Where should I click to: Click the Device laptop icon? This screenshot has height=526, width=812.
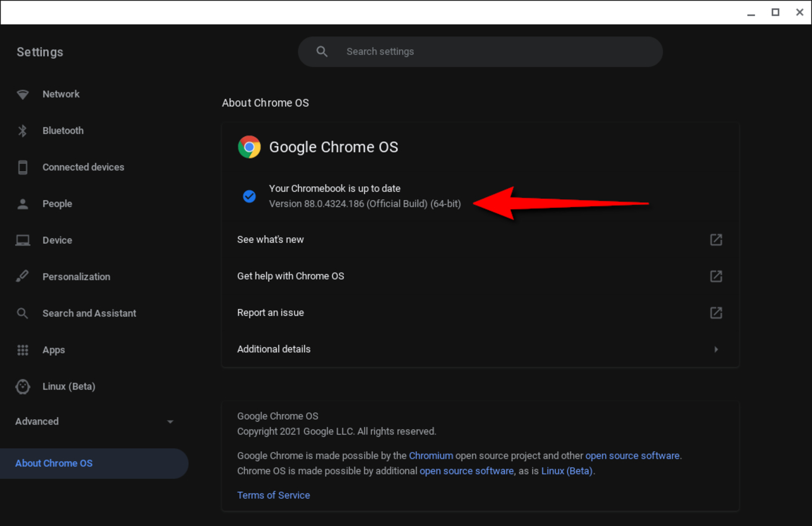click(23, 240)
